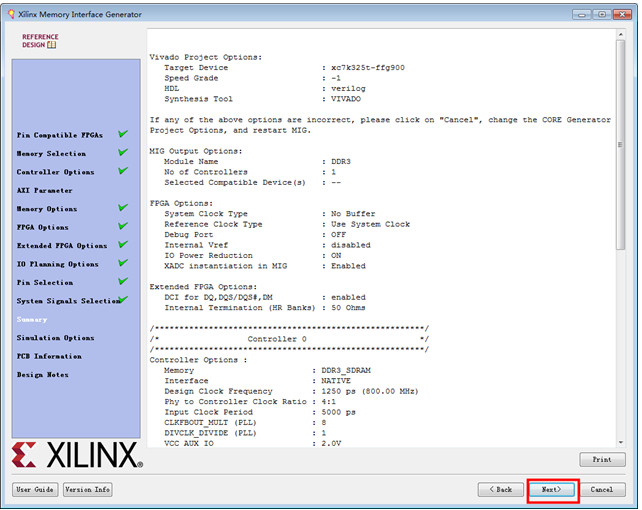The width and height of the screenshot is (642, 510).
Task: Click XADC instantiation value 'Enabled'
Action: click(348, 266)
